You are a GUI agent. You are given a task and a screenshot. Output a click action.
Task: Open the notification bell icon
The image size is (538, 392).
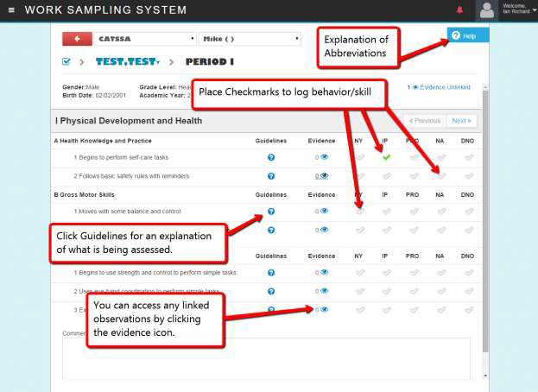tap(459, 10)
